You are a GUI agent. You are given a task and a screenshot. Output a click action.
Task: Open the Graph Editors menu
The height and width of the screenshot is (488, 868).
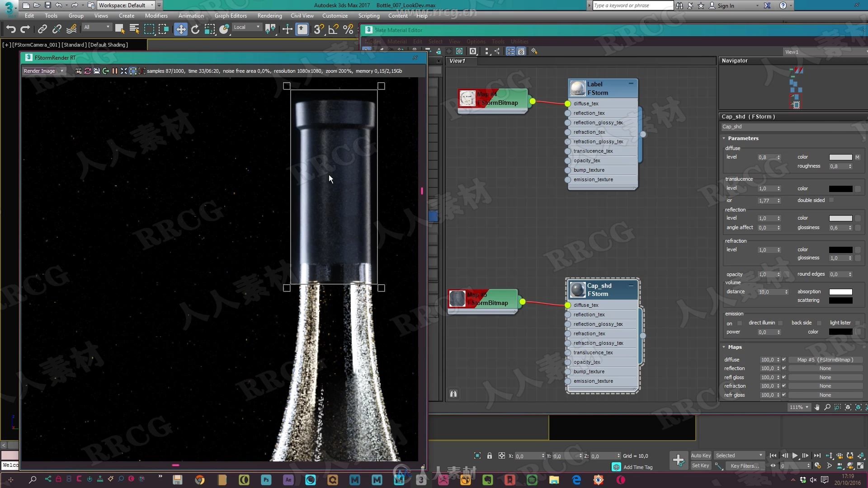point(231,16)
